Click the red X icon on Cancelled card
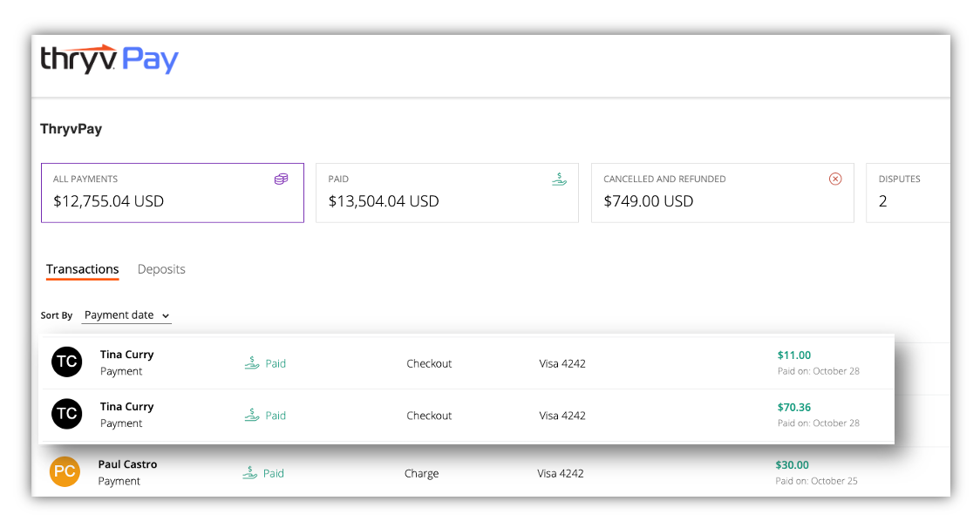980x521 pixels. pos(835,179)
